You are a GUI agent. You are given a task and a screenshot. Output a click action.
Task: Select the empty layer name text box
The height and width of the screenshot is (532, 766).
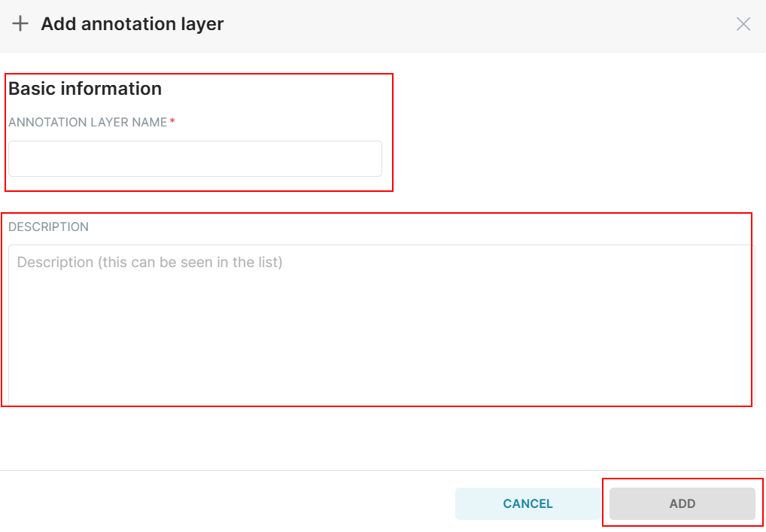pyautogui.click(x=195, y=159)
